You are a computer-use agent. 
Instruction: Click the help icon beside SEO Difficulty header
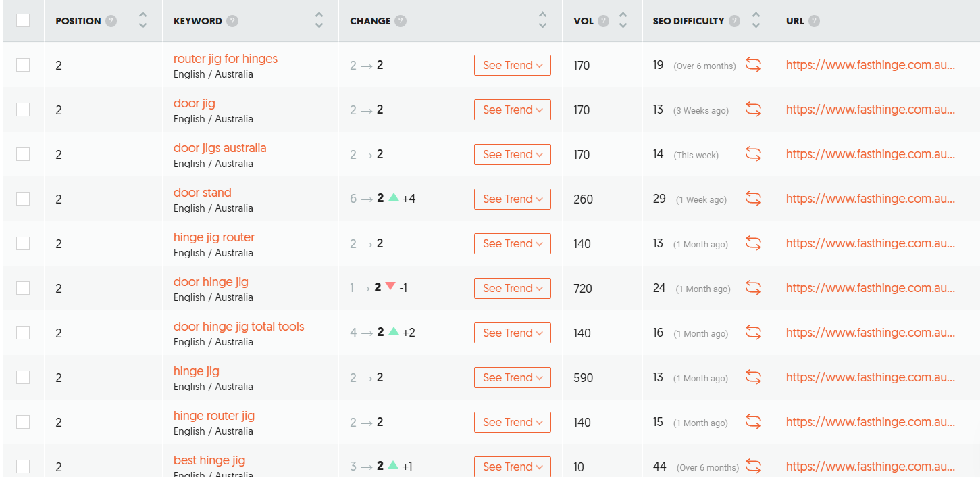(734, 21)
